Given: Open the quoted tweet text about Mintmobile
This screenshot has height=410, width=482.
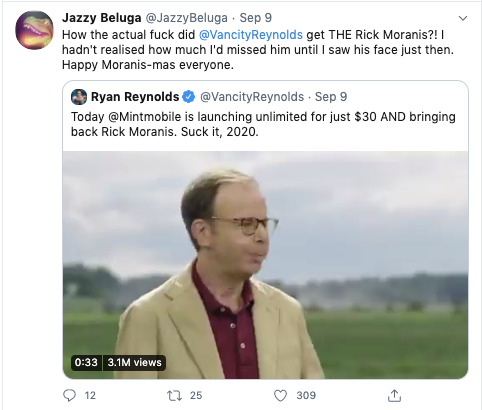Looking at the screenshot, I should (x=263, y=124).
